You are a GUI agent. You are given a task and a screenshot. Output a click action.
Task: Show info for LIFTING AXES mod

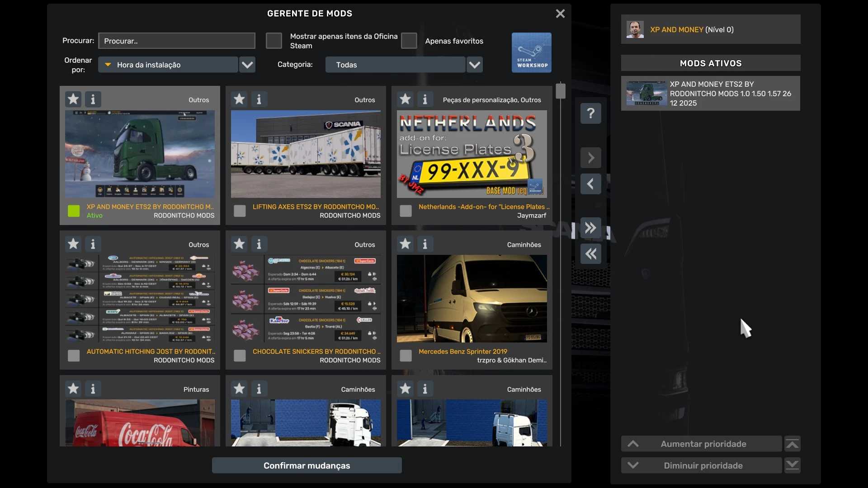coord(259,99)
